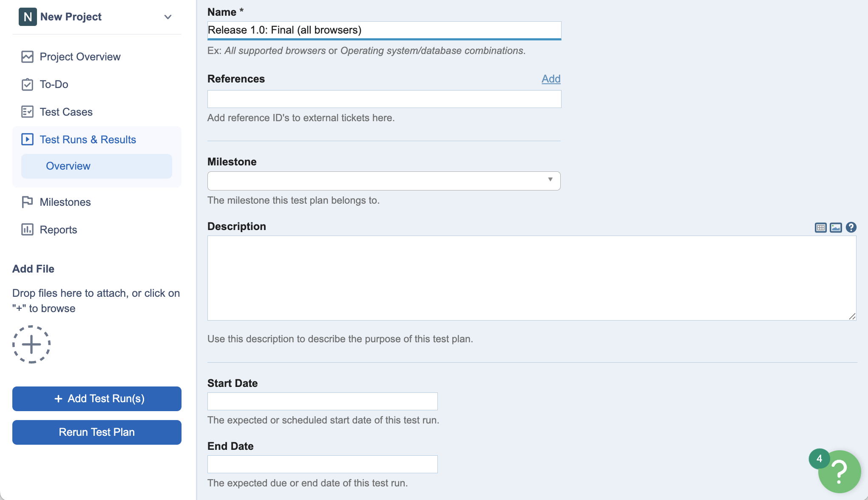The height and width of the screenshot is (500, 868).
Task: Open Test Runs & Results section
Action: pyautogui.click(x=88, y=139)
